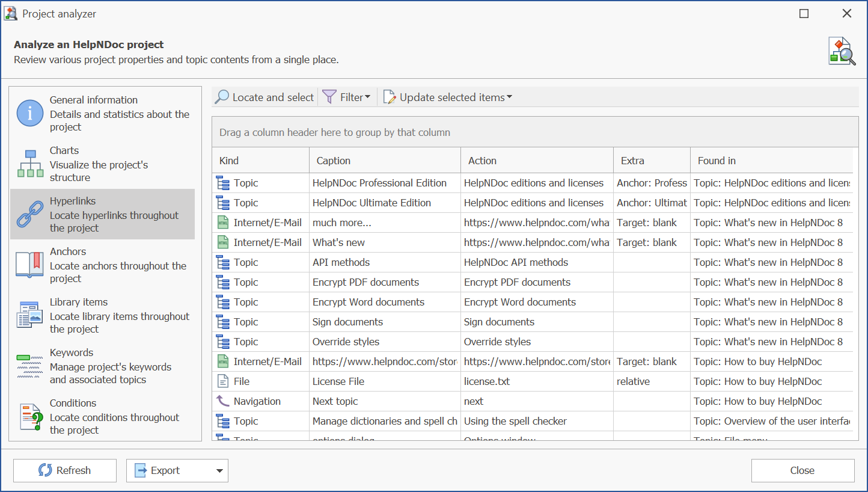Select the Navigation kind cell
The image size is (868, 492).
point(261,401)
